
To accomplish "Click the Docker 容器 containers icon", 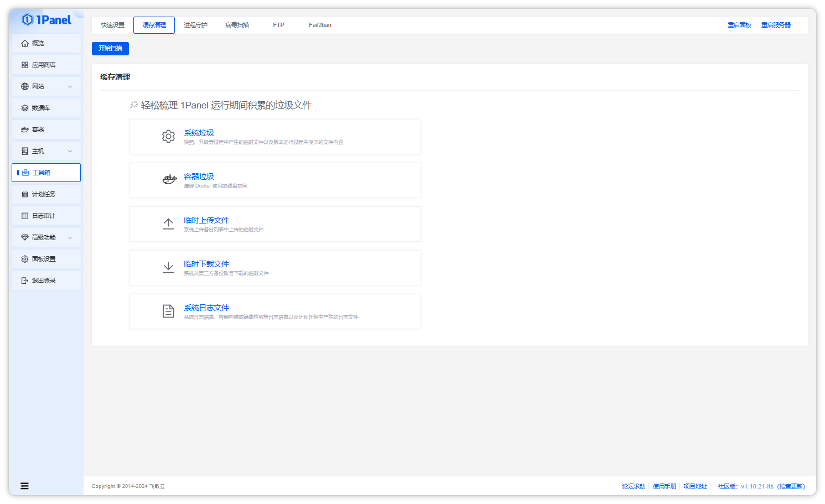I will tap(25, 129).
